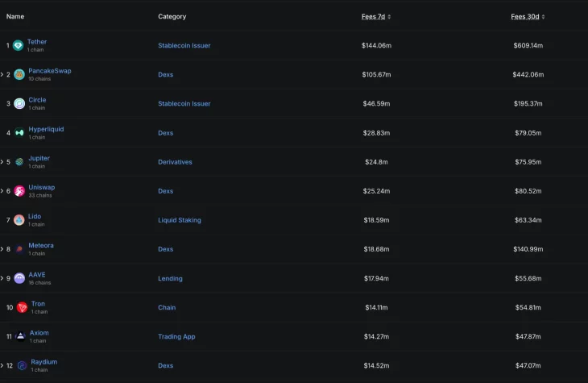Sort table by Fees 30d column

528,16
